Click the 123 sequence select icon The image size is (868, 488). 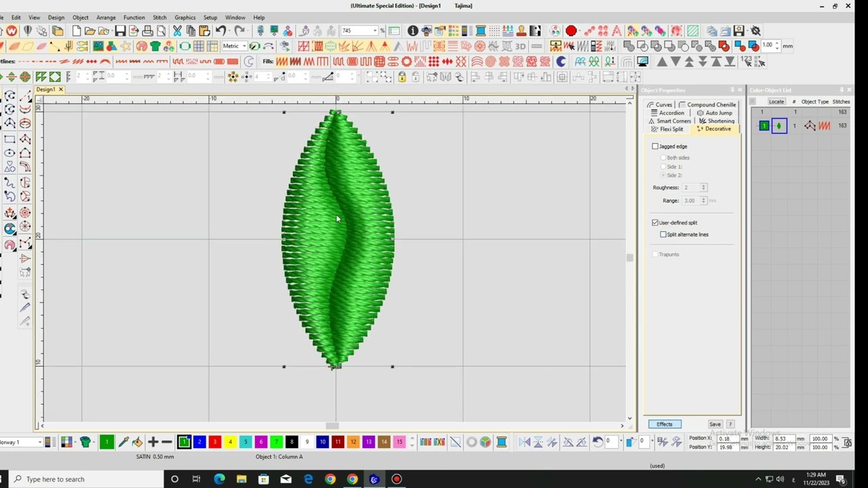click(x=747, y=62)
